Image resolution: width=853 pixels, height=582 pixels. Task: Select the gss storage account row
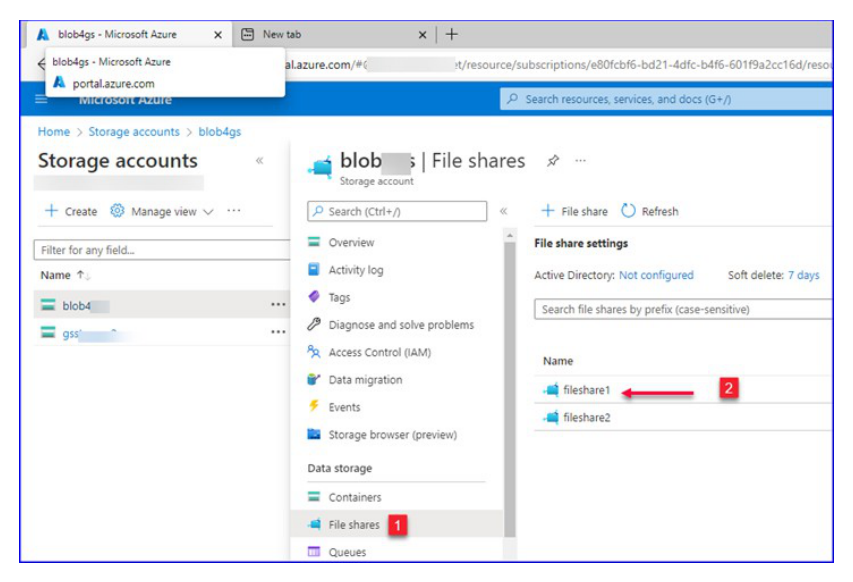(x=162, y=332)
